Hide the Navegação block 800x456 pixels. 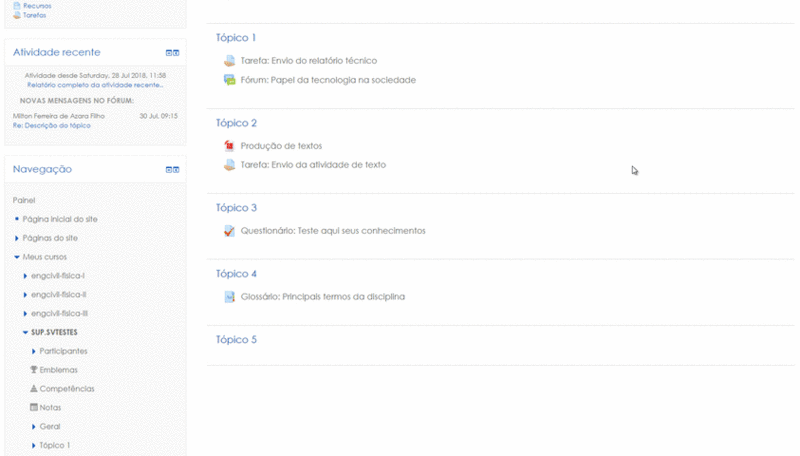coord(169,169)
